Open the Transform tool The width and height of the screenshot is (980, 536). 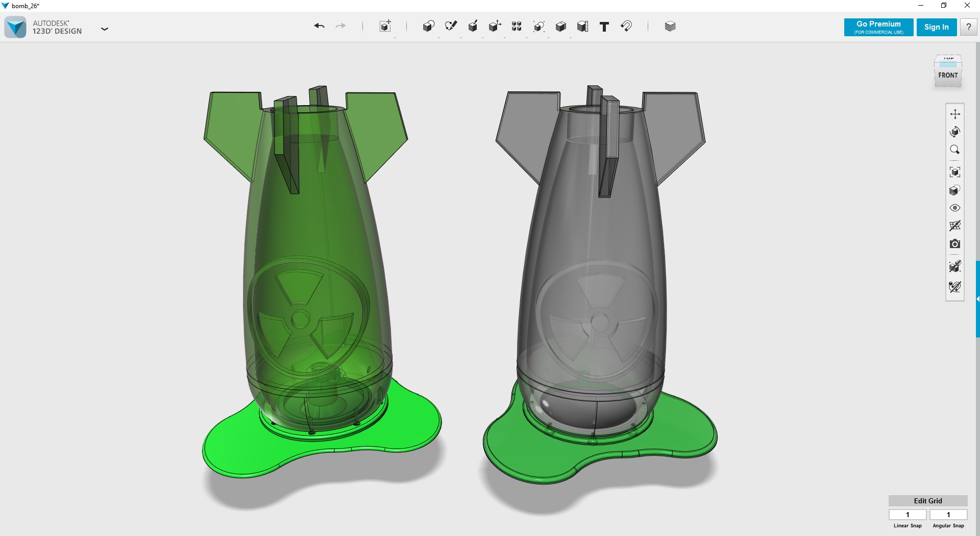(385, 27)
